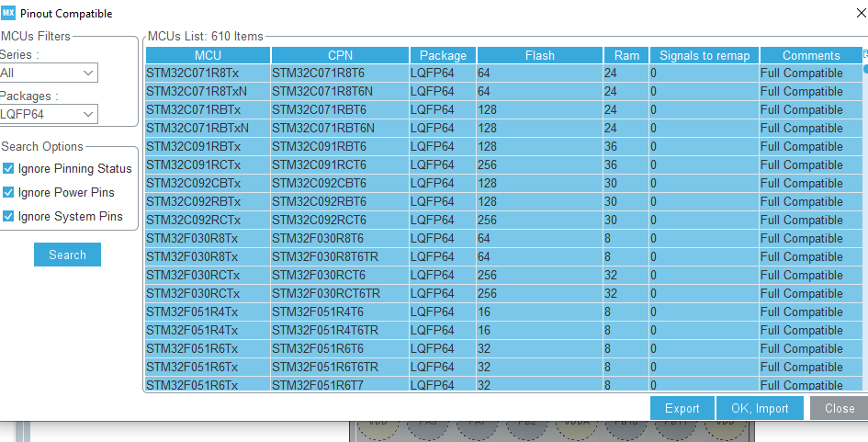Click the MX application logo icon
Viewport: 868px width, 442px height.
7,13
